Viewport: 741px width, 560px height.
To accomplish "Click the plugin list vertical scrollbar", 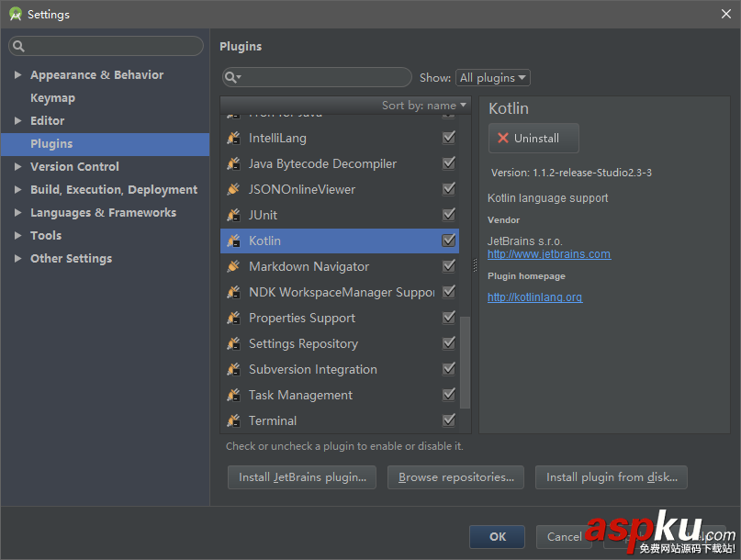I will pos(466,363).
